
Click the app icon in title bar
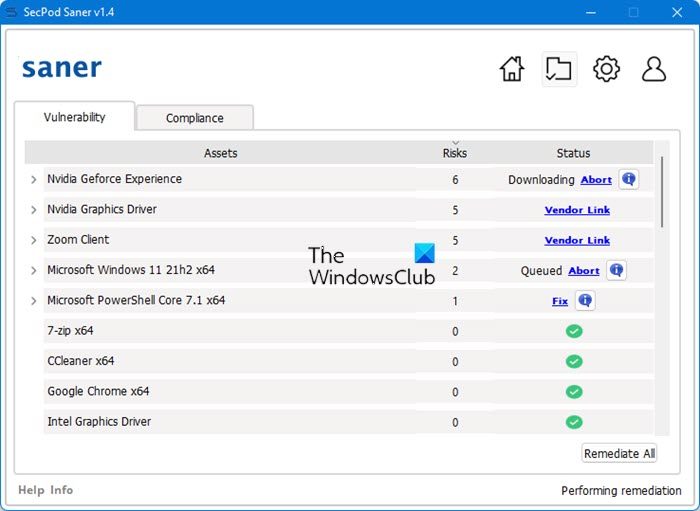(x=11, y=12)
